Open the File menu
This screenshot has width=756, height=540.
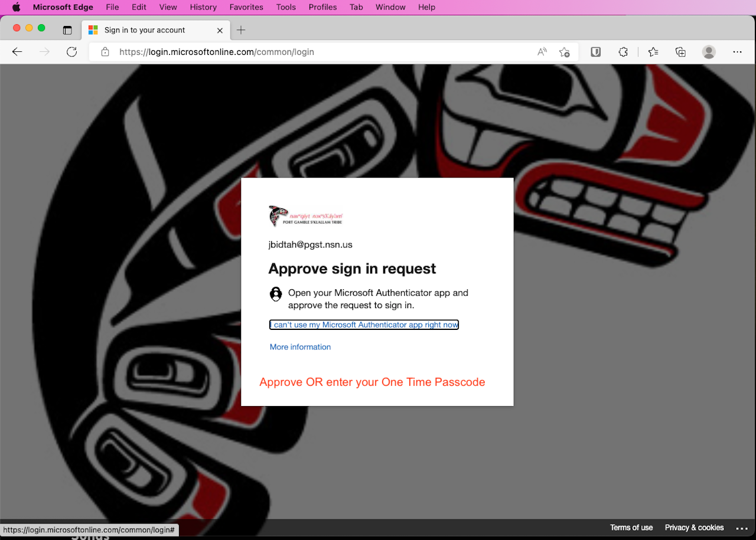click(x=112, y=7)
